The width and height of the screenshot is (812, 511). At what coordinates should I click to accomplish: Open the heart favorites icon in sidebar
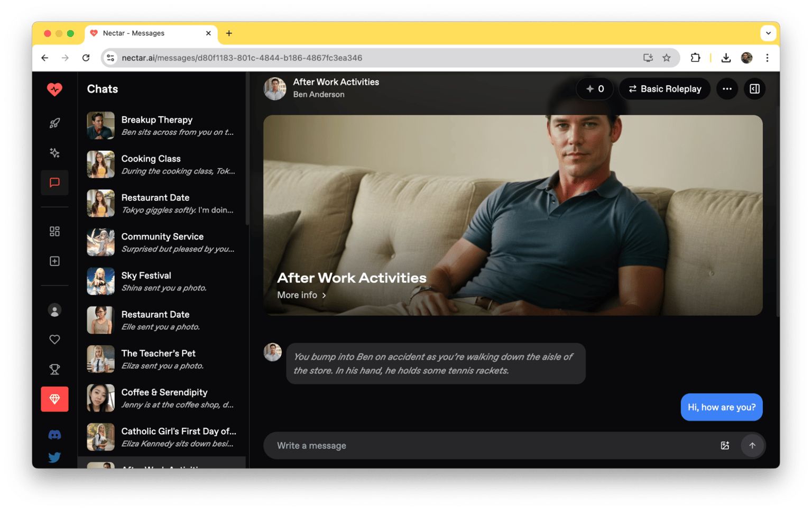[x=54, y=340]
